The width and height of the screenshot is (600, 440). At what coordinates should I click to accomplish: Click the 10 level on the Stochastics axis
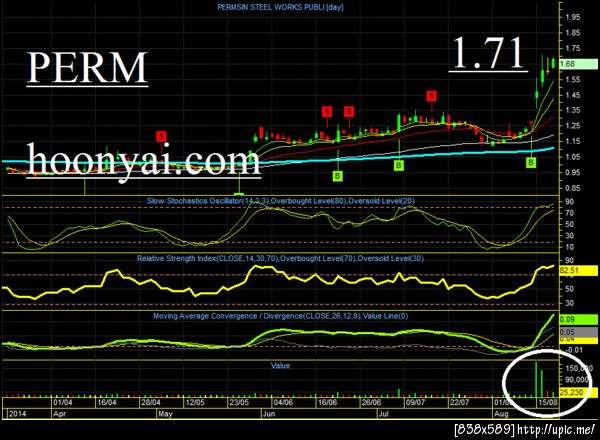coord(569,247)
